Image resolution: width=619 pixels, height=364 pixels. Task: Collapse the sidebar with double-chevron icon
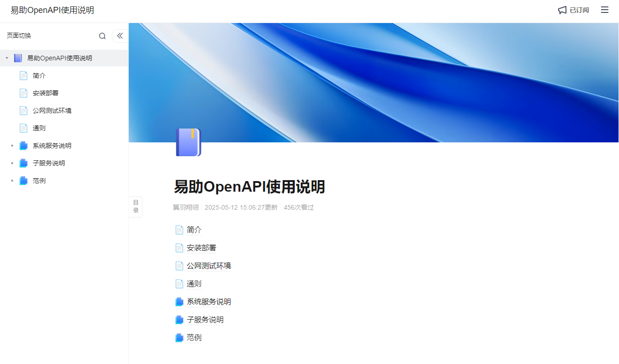120,35
